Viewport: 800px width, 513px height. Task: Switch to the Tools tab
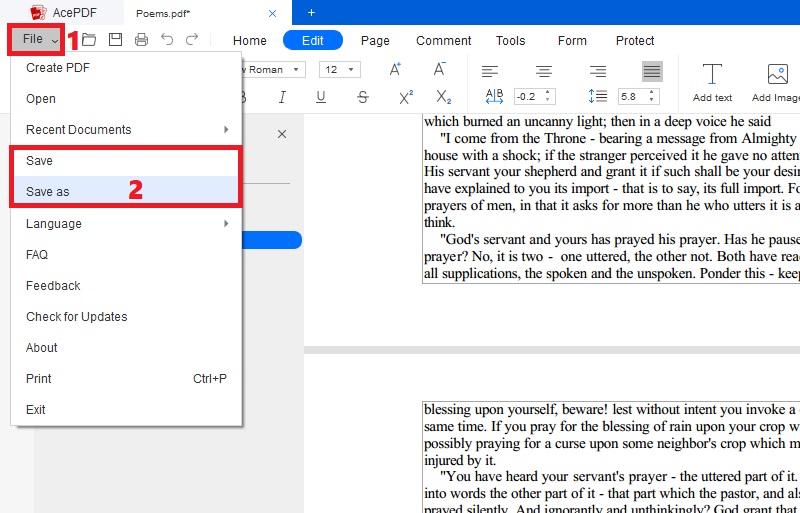510,40
